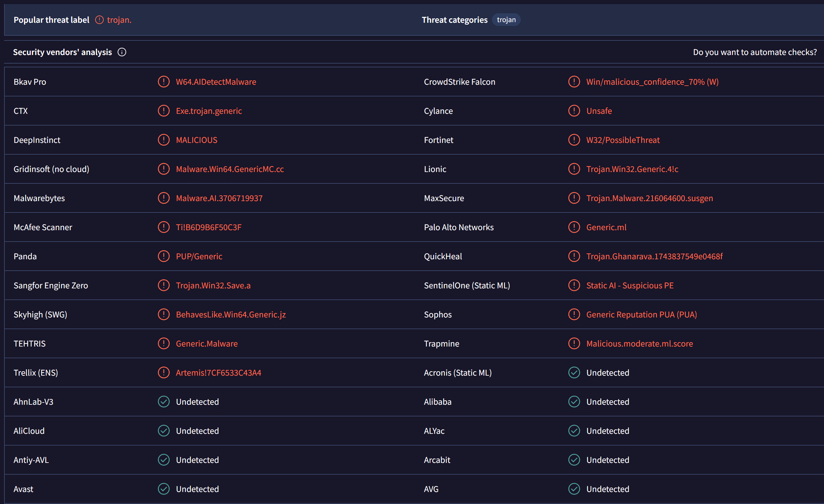Click the green check icon for Avast
Screen dimensions: 824x504
coord(163,489)
